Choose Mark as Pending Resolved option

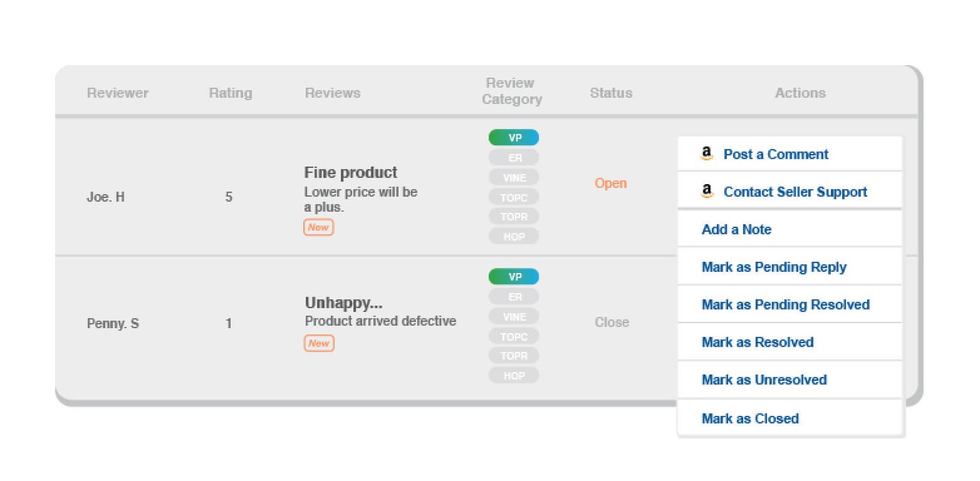point(785,305)
